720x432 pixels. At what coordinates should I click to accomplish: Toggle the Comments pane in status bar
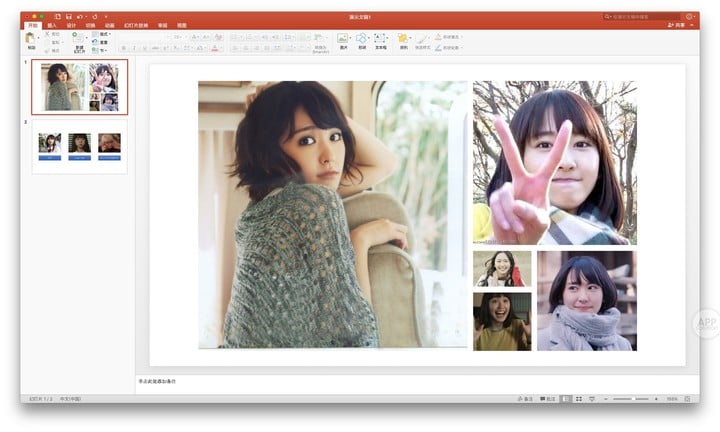coord(548,399)
